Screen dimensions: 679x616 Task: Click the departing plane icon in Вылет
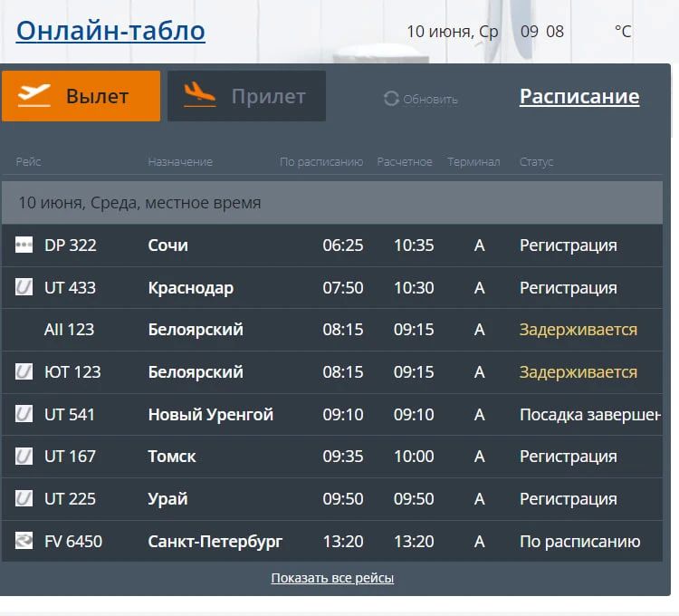tap(33, 95)
